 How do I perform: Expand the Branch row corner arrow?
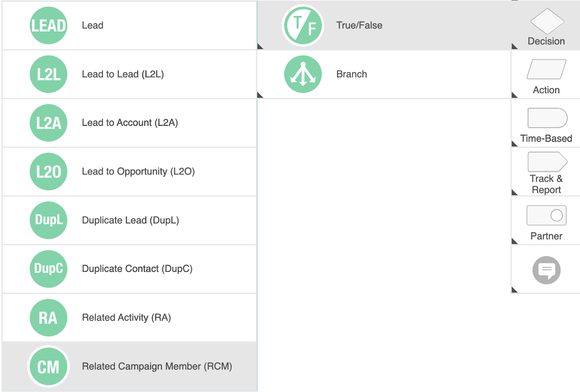tap(260, 95)
